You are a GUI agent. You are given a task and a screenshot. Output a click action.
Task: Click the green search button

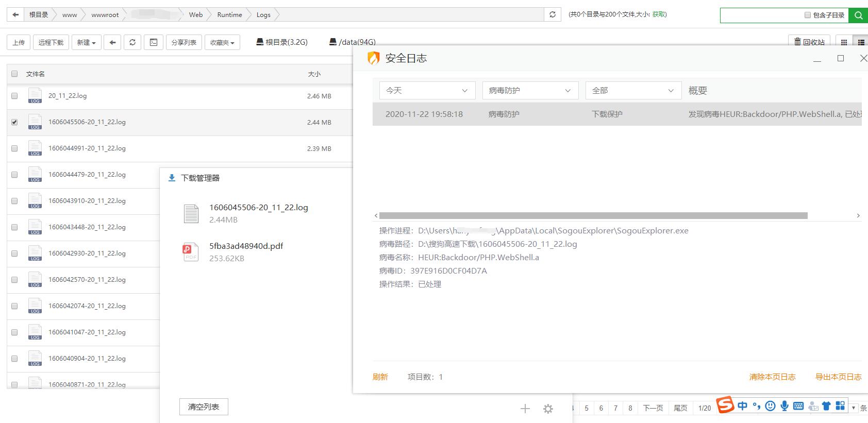(858, 15)
